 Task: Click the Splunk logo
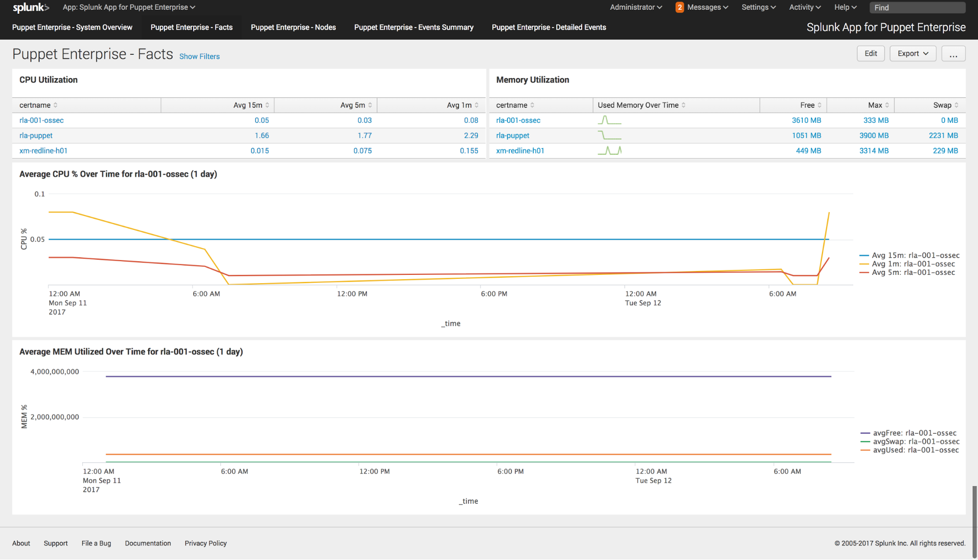coord(31,7)
